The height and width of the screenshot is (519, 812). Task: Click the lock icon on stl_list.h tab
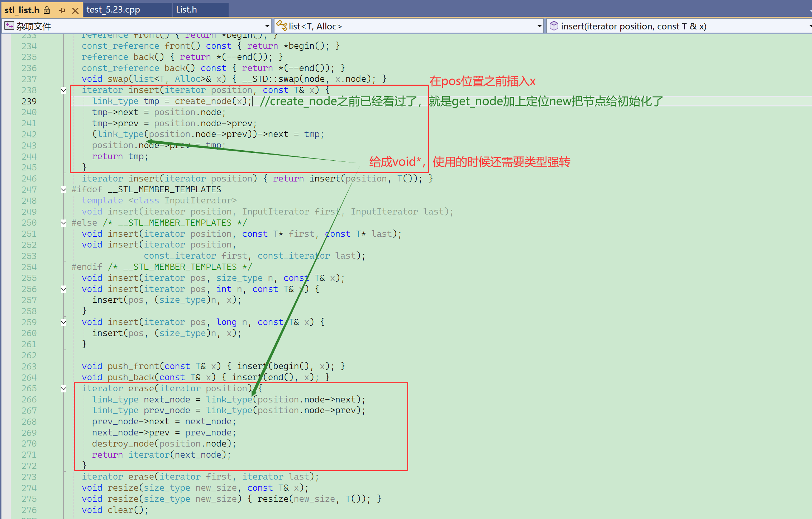[47, 10]
